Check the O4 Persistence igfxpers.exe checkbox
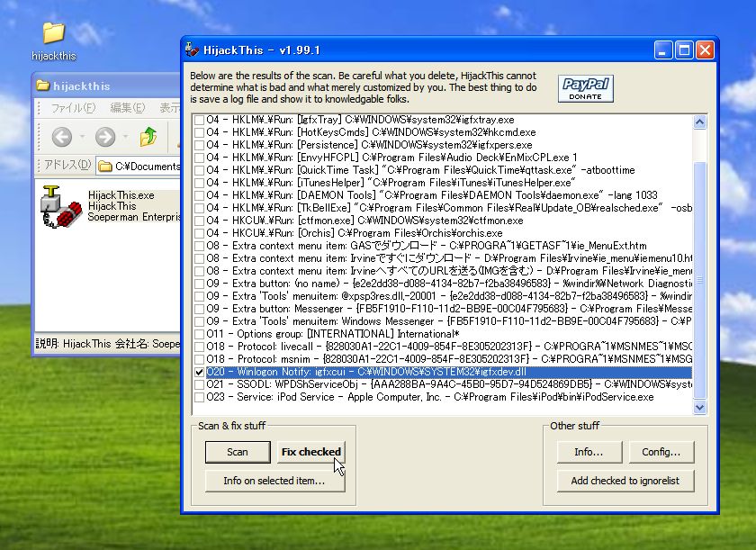 [199, 145]
